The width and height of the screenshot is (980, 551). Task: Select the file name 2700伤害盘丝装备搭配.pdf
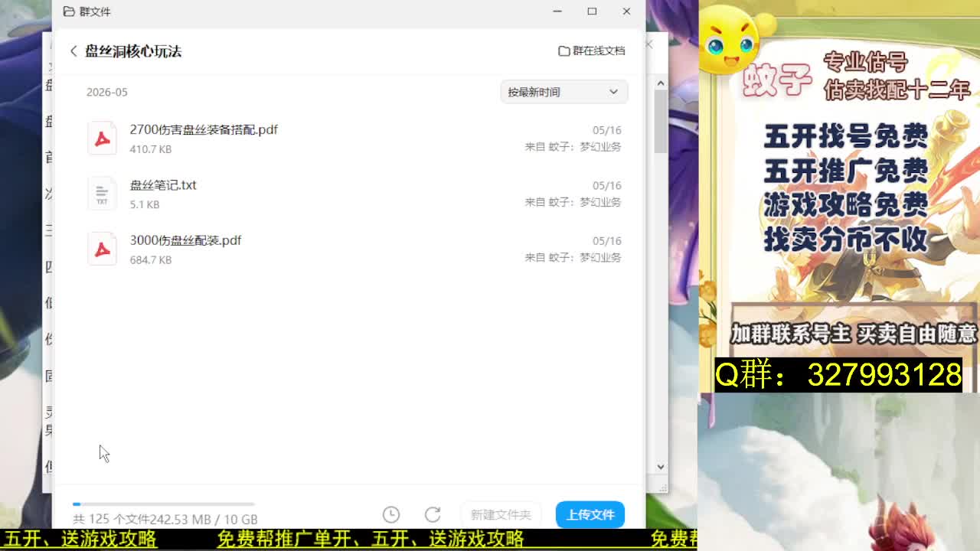click(204, 130)
